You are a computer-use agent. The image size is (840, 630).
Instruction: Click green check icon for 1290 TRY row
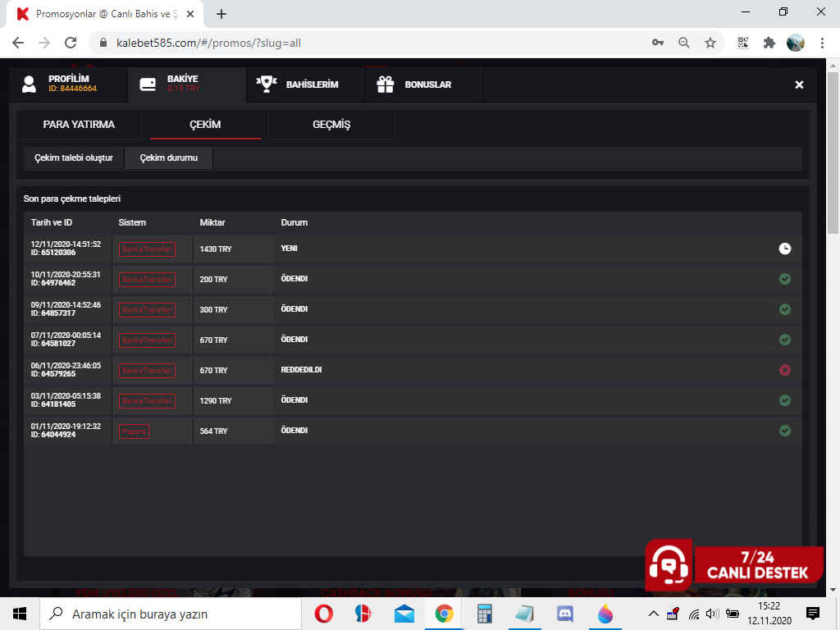pyautogui.click(x=784, y=400)
